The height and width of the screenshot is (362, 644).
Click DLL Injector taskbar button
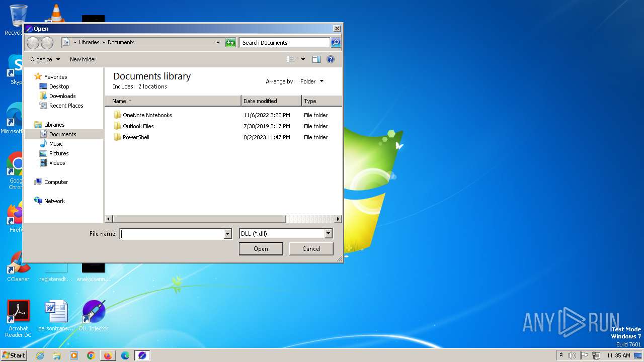point(142,355)
